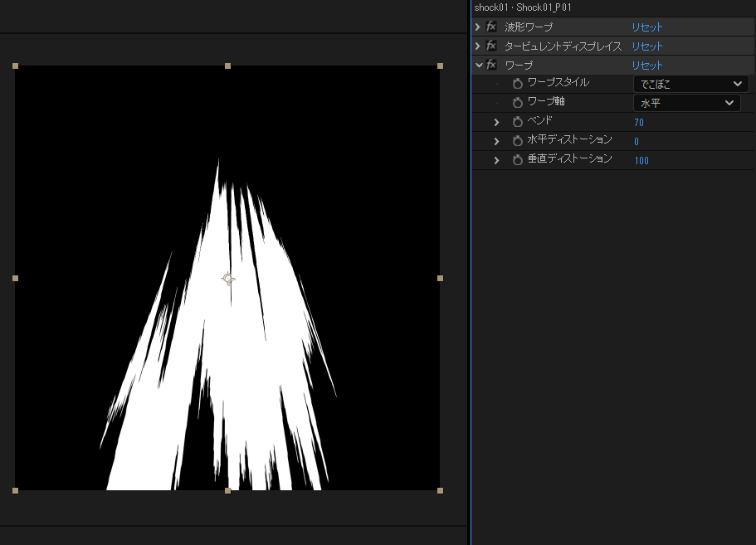Viewport: 756px width, 545px height.
Task: Expand the ベンド property slider
Action: pyautogui.click(x=497, y=122)
